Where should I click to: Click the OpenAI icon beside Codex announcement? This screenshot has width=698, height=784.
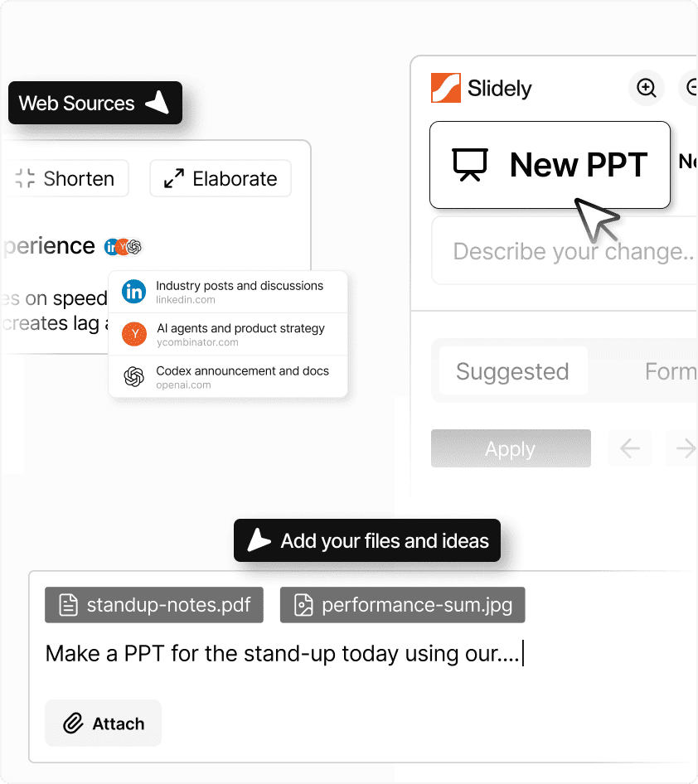point(133,376)
